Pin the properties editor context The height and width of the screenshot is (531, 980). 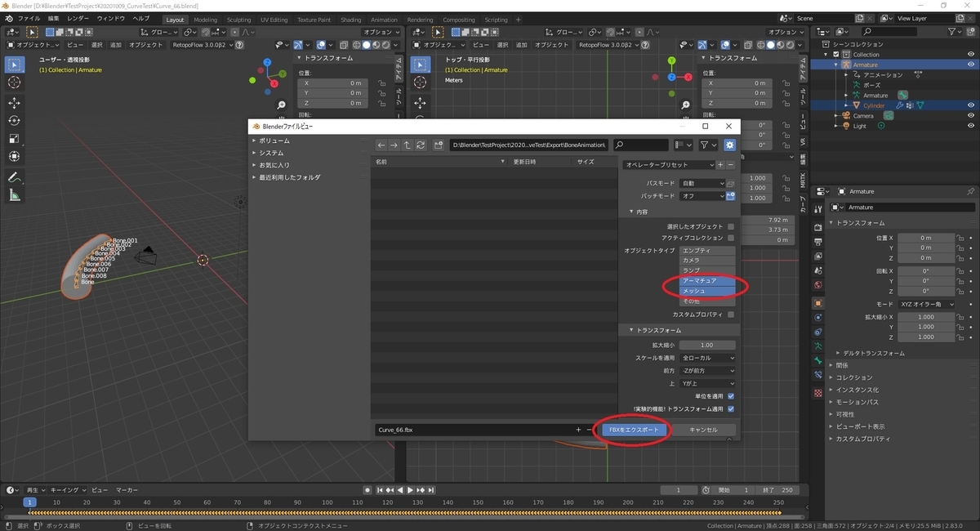point(970,191)
